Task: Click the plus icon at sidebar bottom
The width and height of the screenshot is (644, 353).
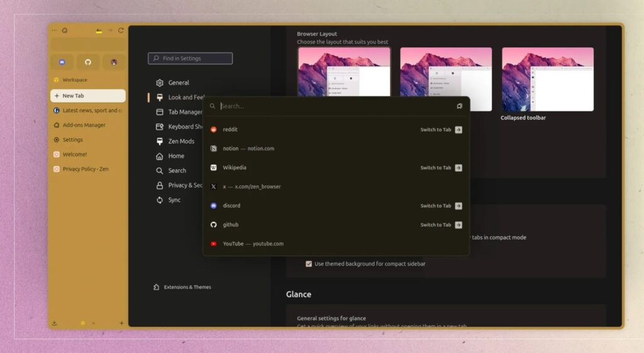Action: click(x=121, y=323)
